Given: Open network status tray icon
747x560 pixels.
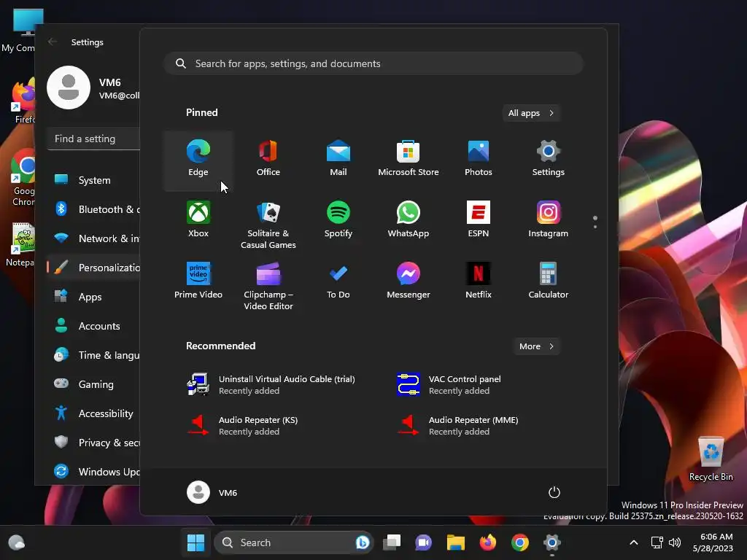Looking at the screenshot, I should pyautogui.click(x=657, y=542).
